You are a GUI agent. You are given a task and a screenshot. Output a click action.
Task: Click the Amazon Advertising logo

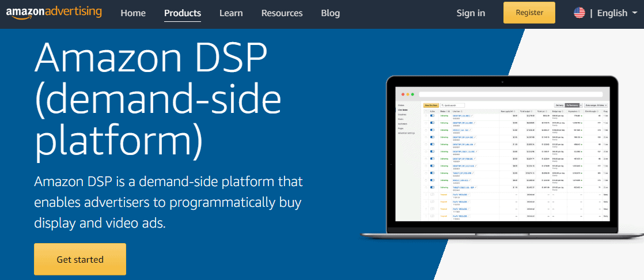coord(54,12)
